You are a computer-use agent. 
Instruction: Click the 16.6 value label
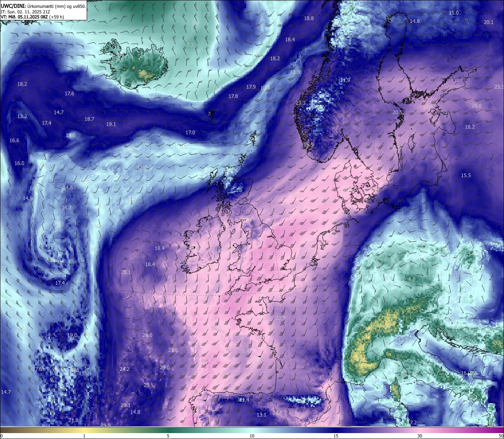(x=14, y=140)
